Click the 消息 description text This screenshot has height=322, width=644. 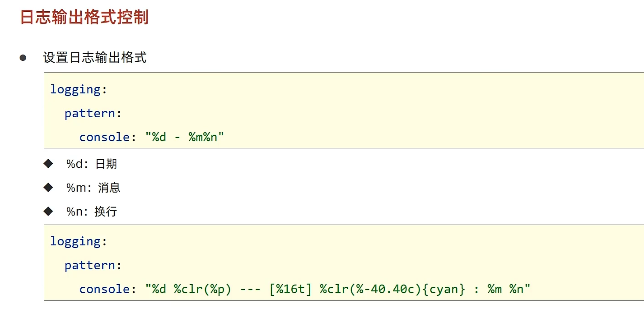coord(109,188)
